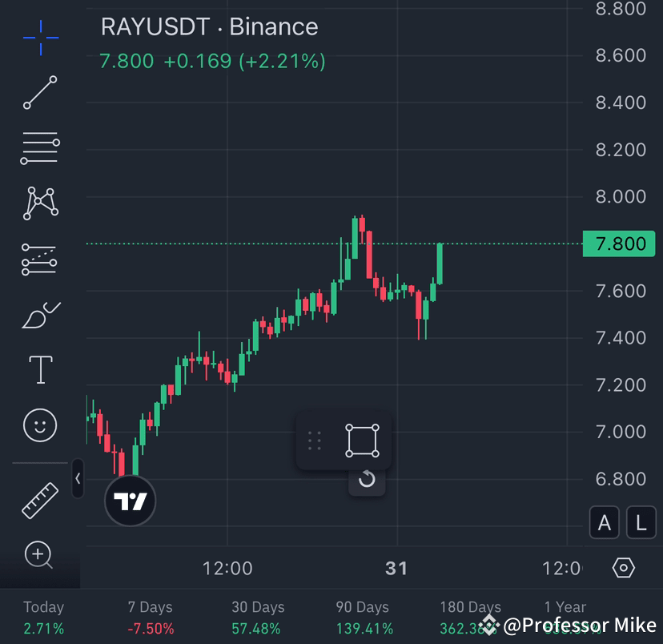Select the text annotation tool
This screenshot has height=644, width=663.
(x=39, y=369)
